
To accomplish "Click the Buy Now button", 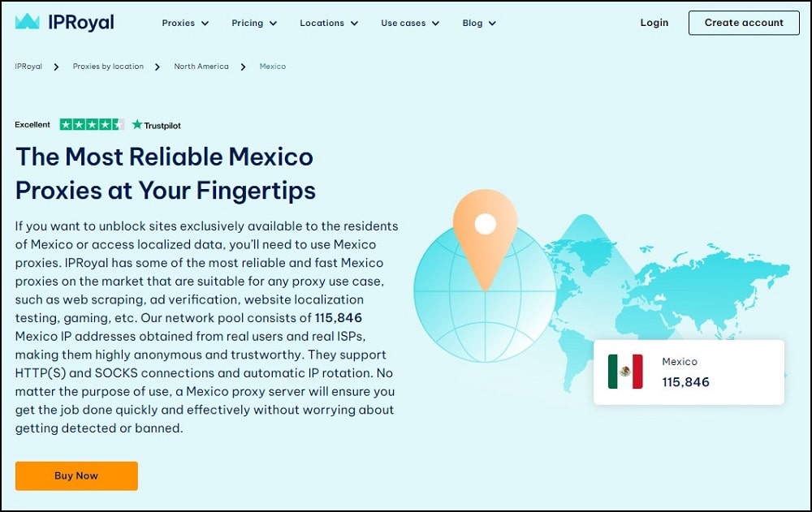I will coord(76,475).
